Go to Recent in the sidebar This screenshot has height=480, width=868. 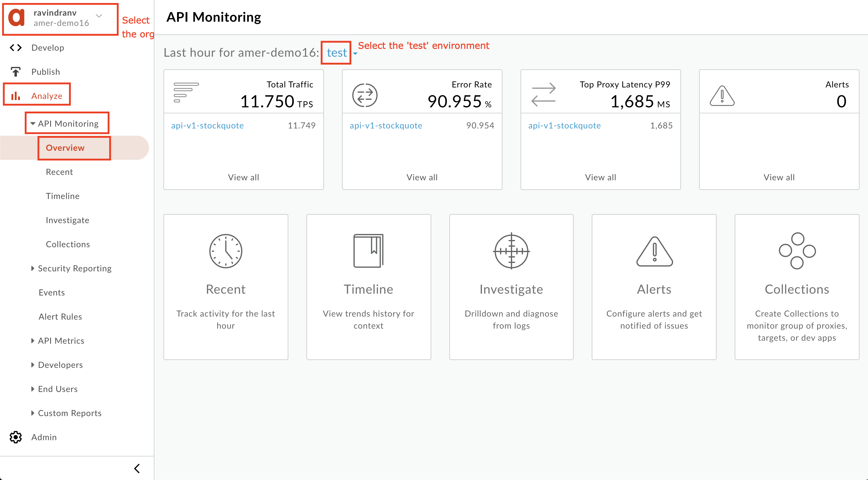point(59,172)
